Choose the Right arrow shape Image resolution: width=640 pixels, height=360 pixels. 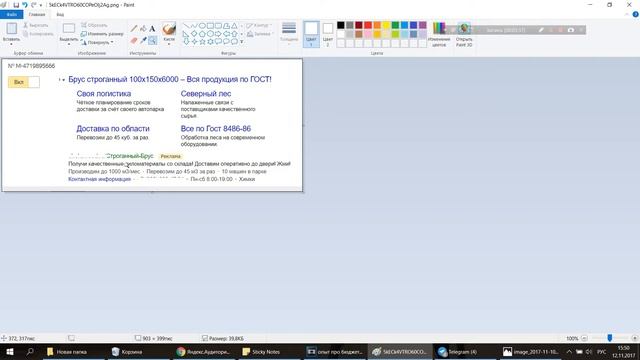click(x=218, y=33)
